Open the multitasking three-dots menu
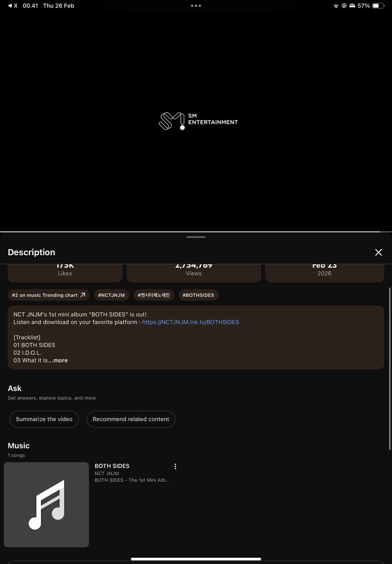Viewport: 392px width, 564px height. 196,6
